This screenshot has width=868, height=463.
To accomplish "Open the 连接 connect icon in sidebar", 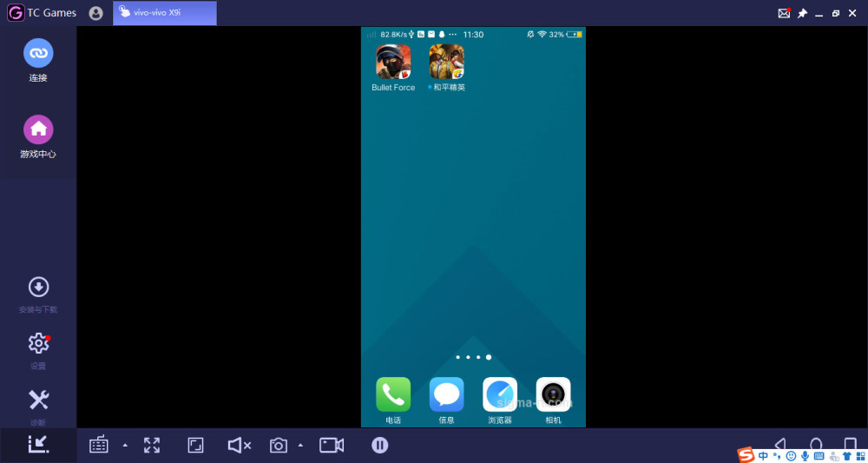I will click(x=38, y=53).
